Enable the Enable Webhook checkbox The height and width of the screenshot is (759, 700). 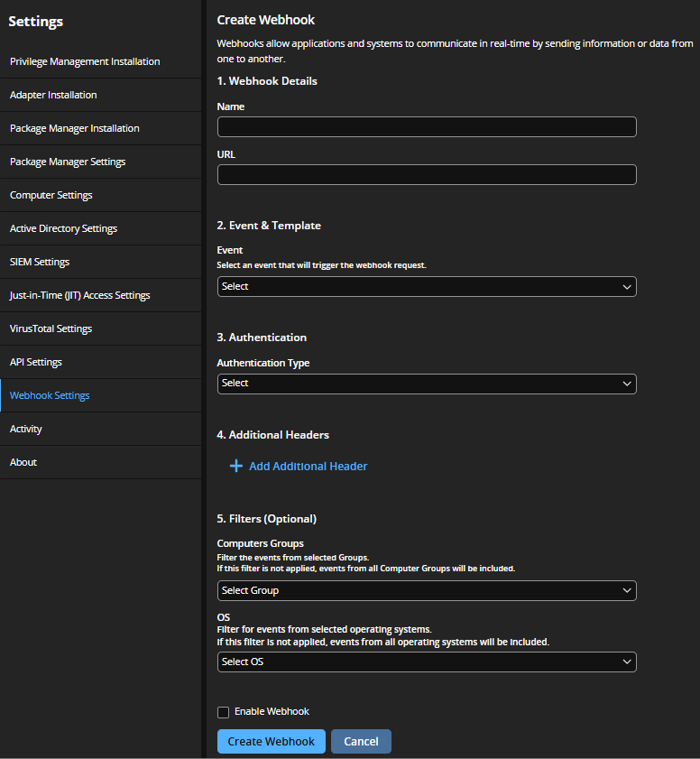point(223,712)
